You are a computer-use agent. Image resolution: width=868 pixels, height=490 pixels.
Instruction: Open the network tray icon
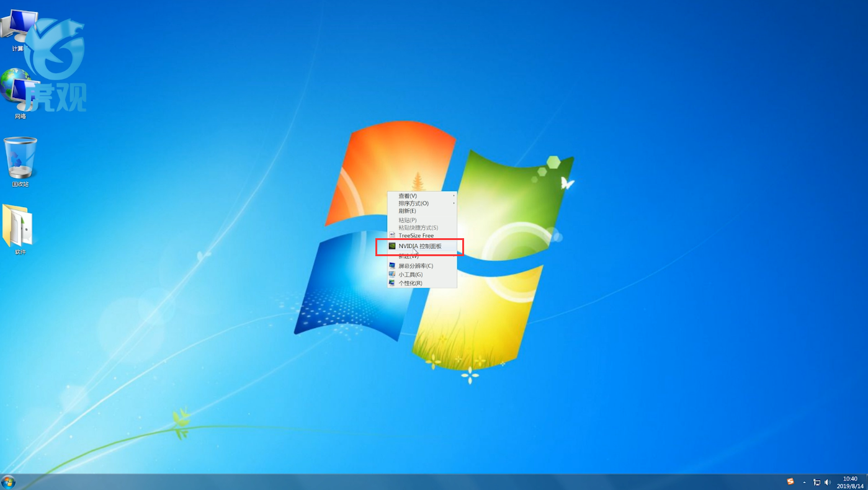click(x=817, y=483)
